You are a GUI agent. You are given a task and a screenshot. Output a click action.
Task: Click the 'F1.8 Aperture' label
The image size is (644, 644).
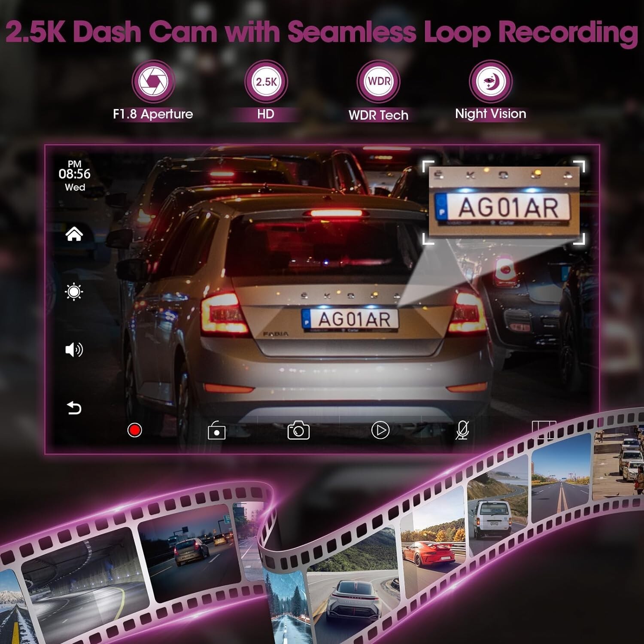pos(153,114)
